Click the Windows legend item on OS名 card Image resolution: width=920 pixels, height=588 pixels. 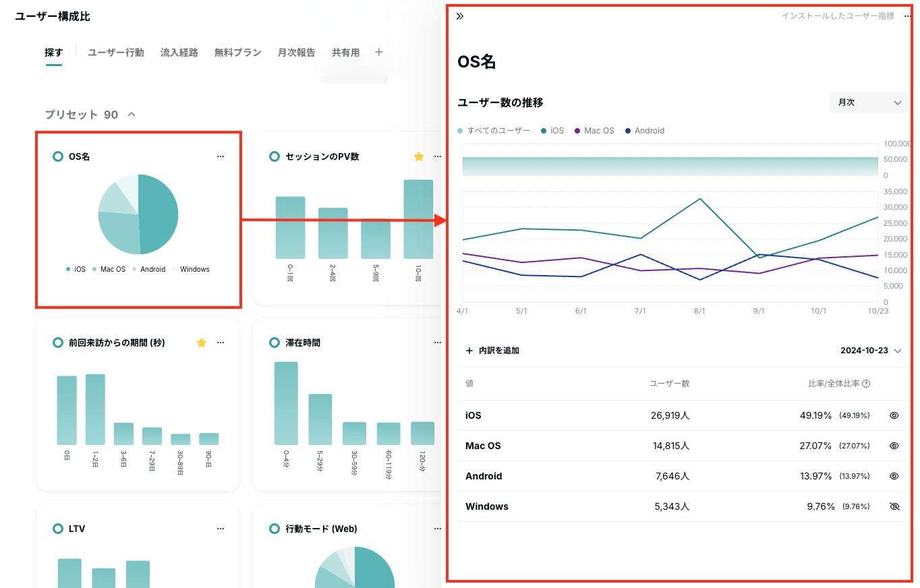tap(192, 269)
